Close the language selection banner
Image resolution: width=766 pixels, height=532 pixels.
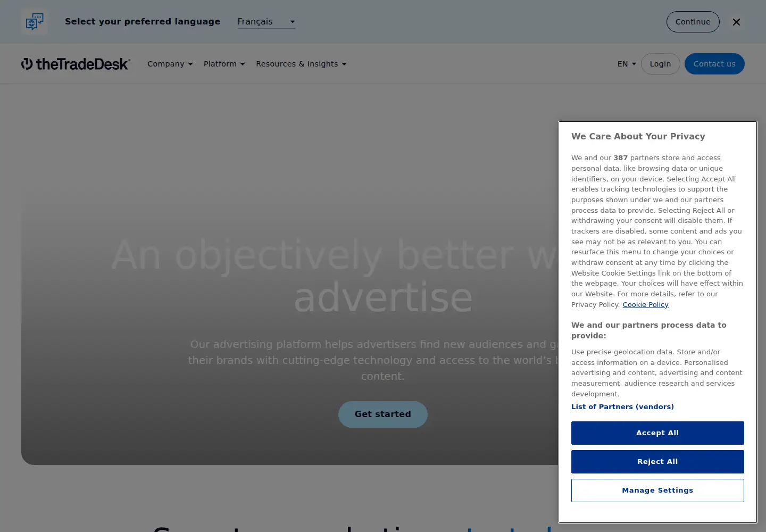tap(736, 22)
